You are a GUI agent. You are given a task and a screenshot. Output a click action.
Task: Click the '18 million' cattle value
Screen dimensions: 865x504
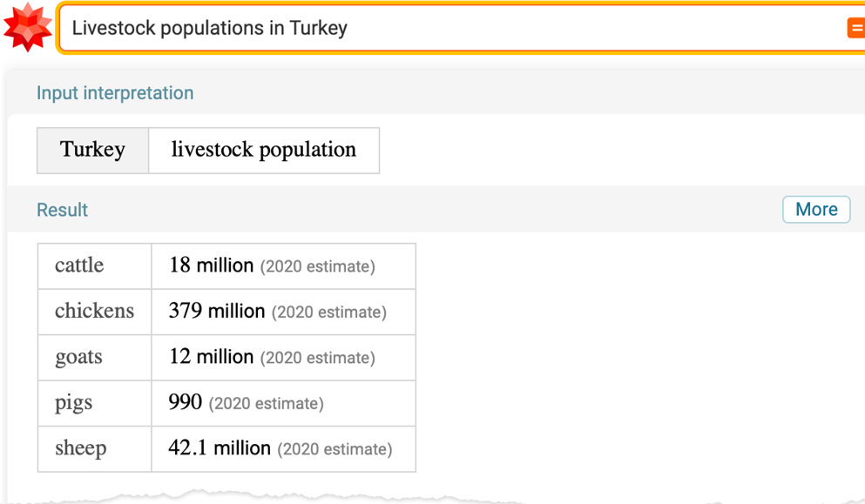[211, 265]
